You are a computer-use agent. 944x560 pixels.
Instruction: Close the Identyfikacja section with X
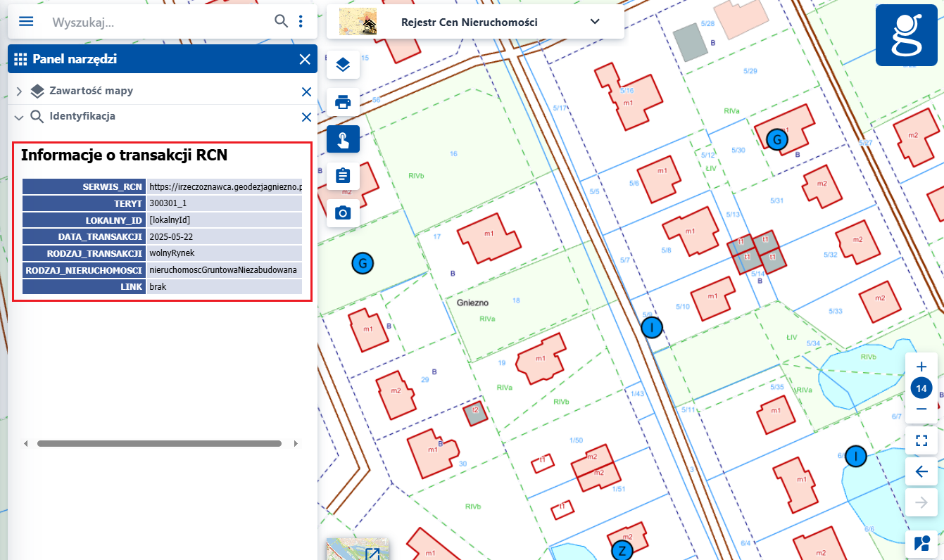(x=306, y=117)
